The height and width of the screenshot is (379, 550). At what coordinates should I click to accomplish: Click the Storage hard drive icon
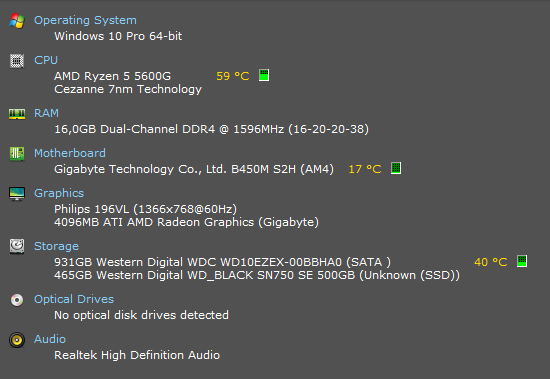pos(17,246)
